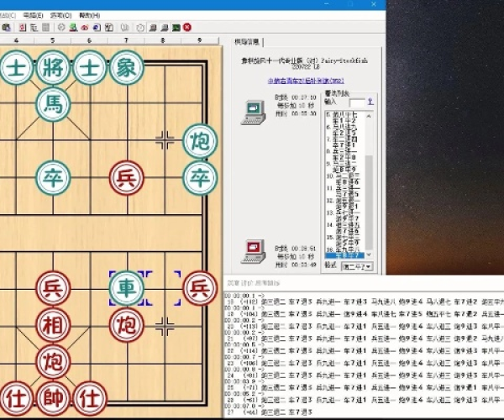Viewport: 504px width, 420px height.
Task: Click the grey clock toolbar icon
Action: [x=140, y=28]
